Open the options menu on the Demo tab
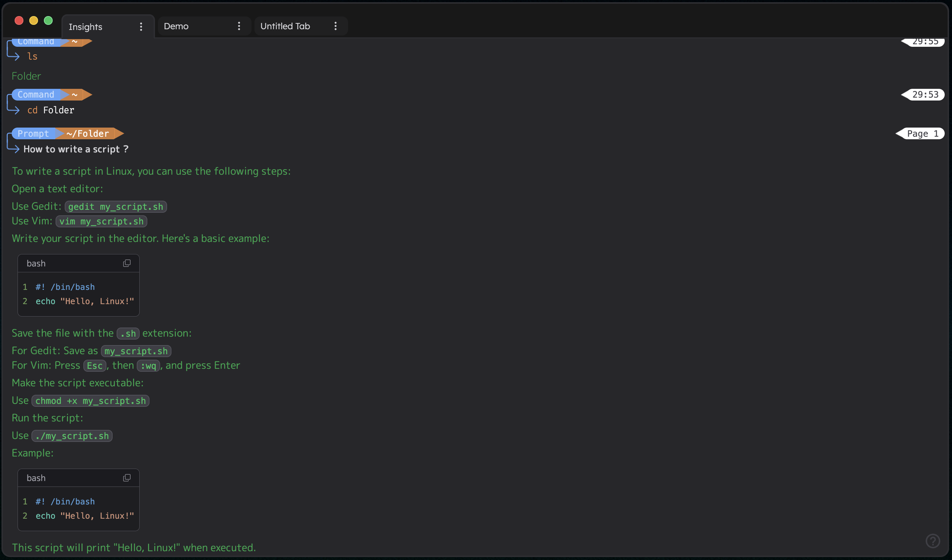 [239, 26]
